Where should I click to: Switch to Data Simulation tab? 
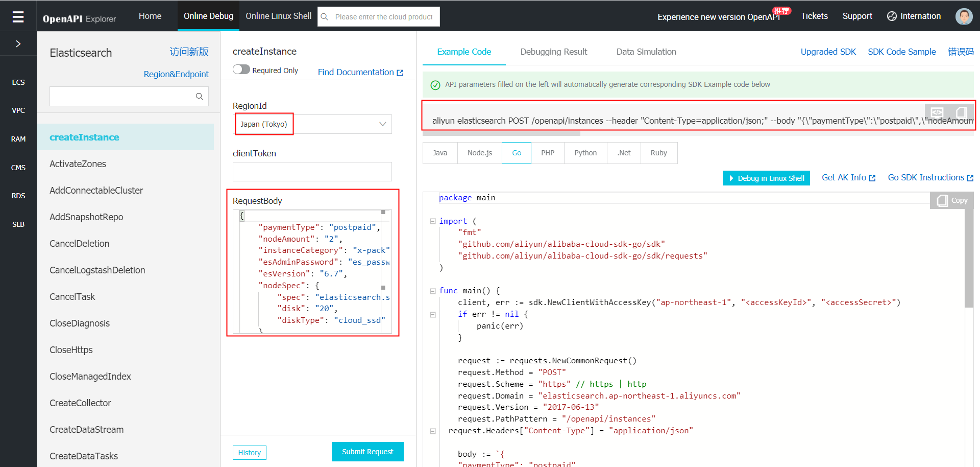click(x=646, y=52)
